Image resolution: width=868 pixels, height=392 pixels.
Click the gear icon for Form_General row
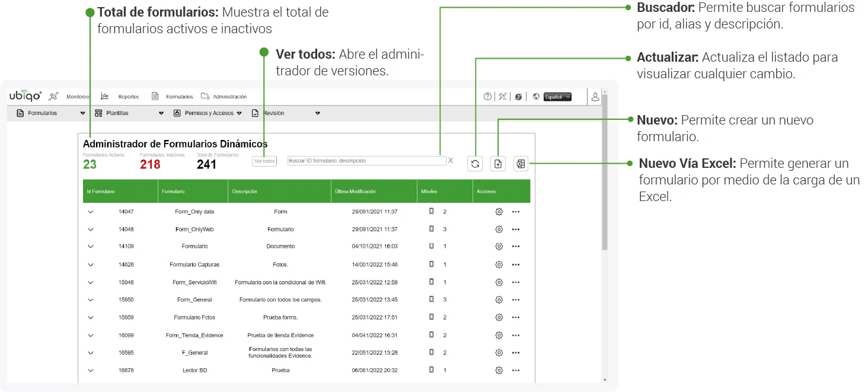click(x=499, y=300)
